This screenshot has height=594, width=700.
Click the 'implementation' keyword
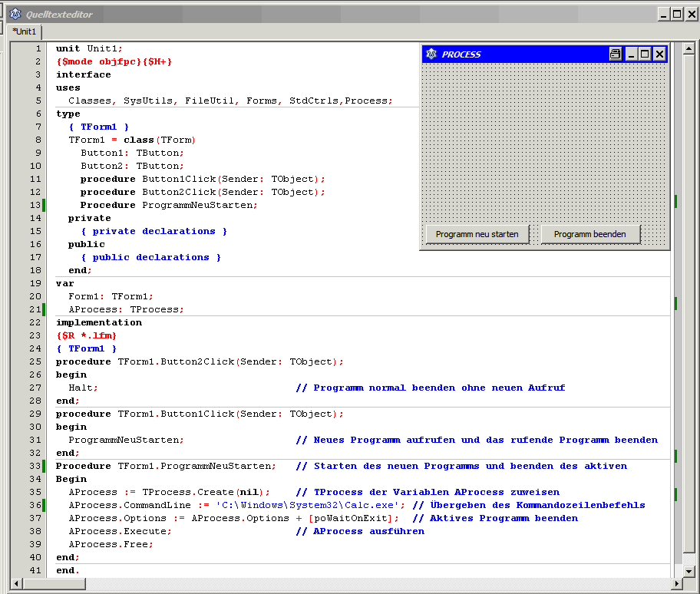pos(99,322)
